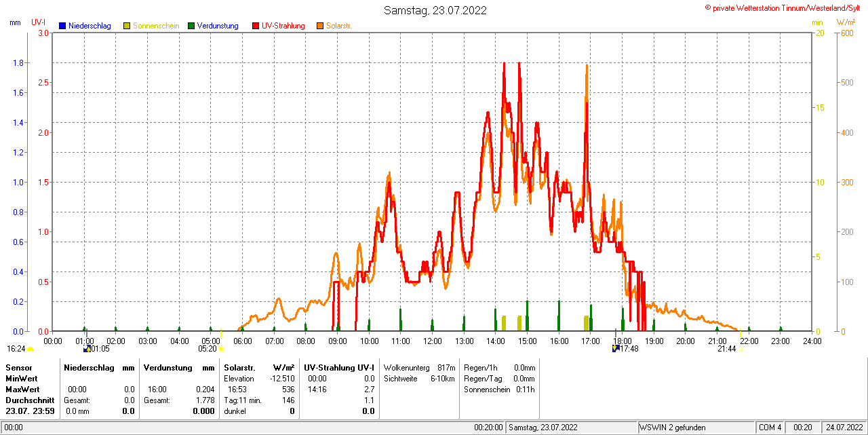Click the Verdunstung Gesamt value 1.778
The image size is (868, 435).
pyautogui.click(x=205, y=400)
